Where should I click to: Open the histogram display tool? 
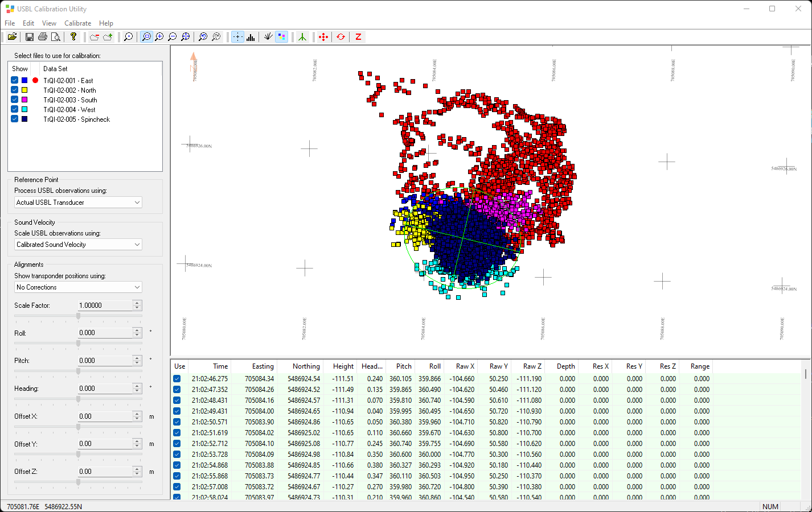pos(251,36)
